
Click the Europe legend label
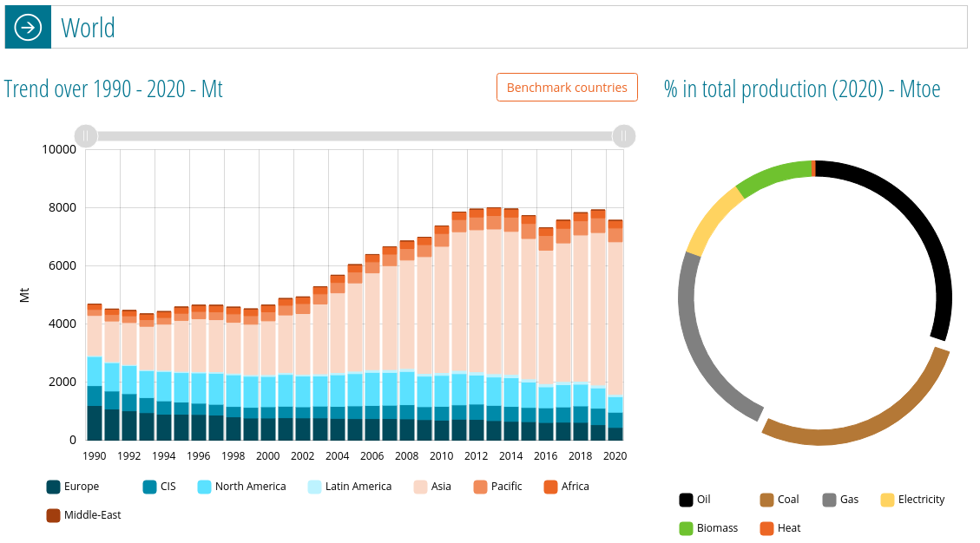tap(82, 486)
